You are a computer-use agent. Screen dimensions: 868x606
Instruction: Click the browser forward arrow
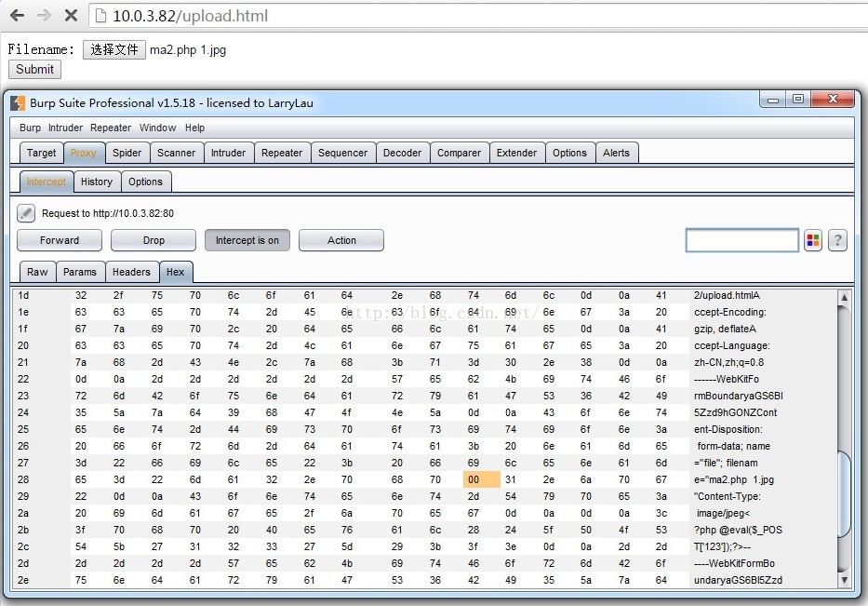click(44, 16)
